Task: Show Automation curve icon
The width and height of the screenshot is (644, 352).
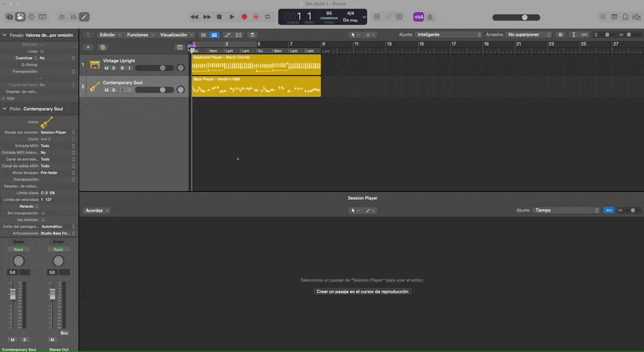Action: pos(227,35)
